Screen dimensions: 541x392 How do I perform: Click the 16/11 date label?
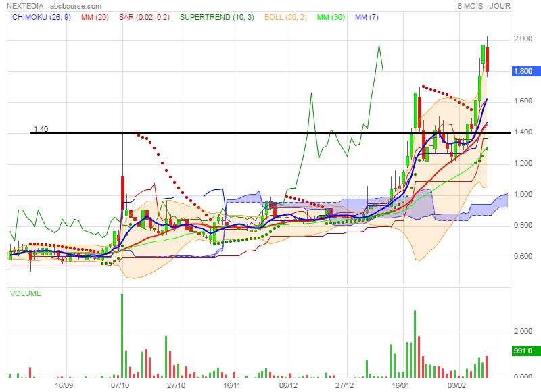tap(232, 385)
